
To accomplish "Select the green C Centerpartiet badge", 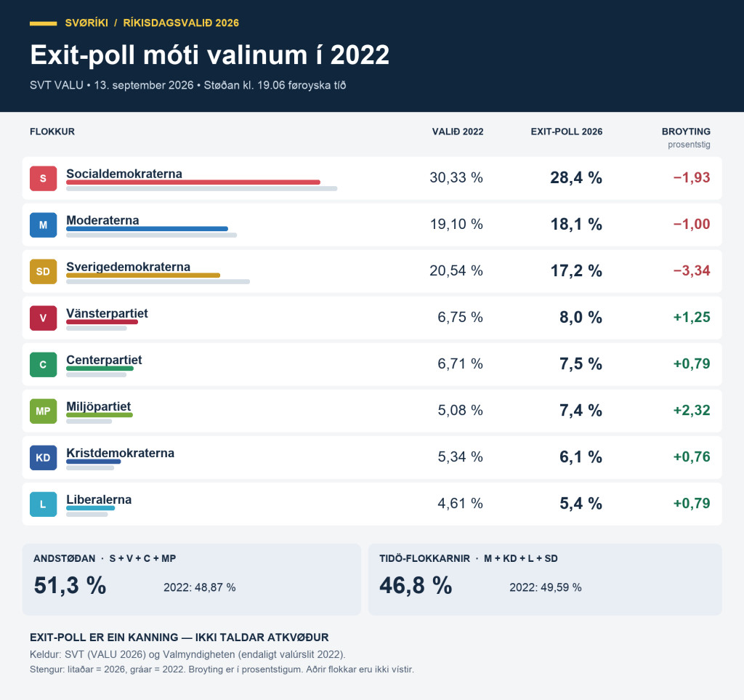I will click(43, 364).
